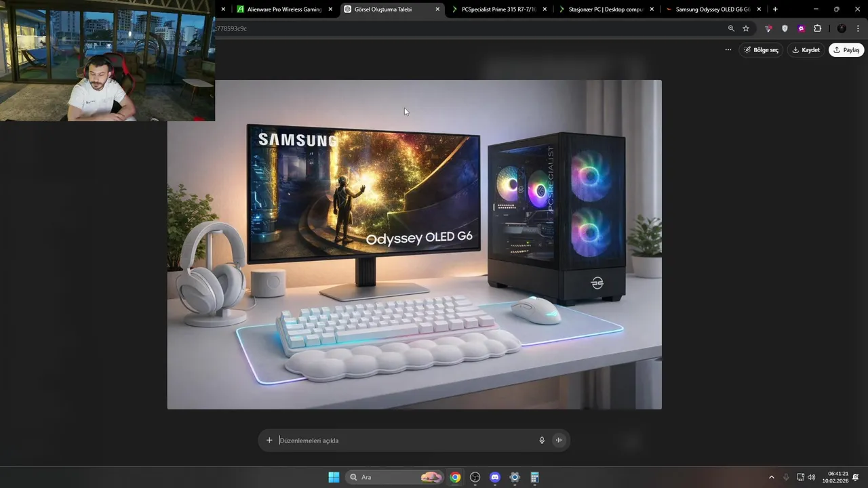The image size is (868, 488).
Task: Open the shield extension icon
Action: (785, 28)
